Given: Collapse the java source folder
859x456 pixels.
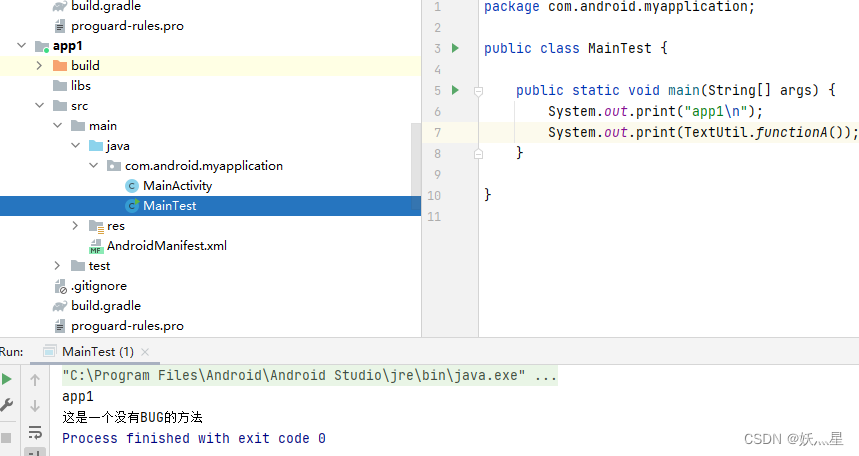Looking at the screenshot, I should (76, 145).
